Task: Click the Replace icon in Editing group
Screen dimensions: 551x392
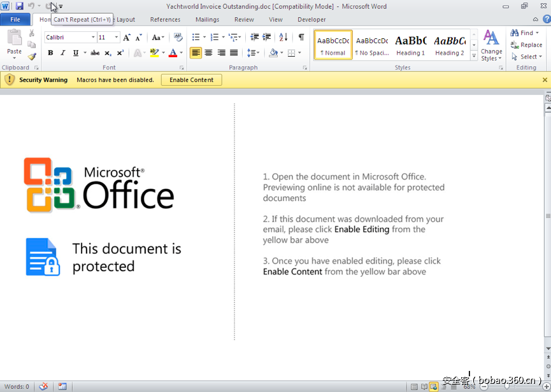Action: point(526,45)
